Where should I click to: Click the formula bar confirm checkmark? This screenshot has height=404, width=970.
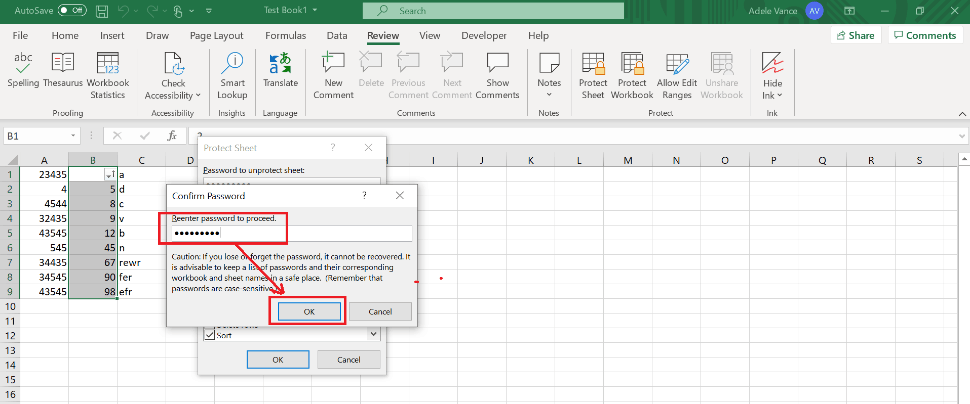[x=145, y=135]
